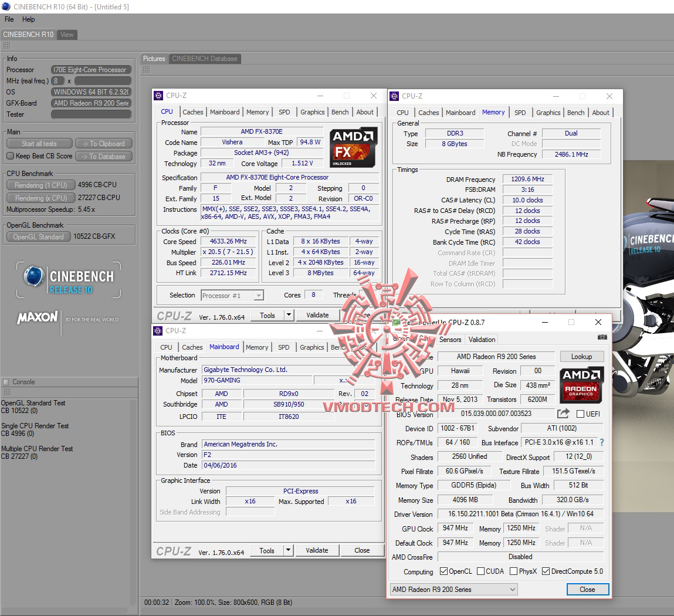
Task: Toggle the OpenCL checkbox
Action: [x=443, y=571]
